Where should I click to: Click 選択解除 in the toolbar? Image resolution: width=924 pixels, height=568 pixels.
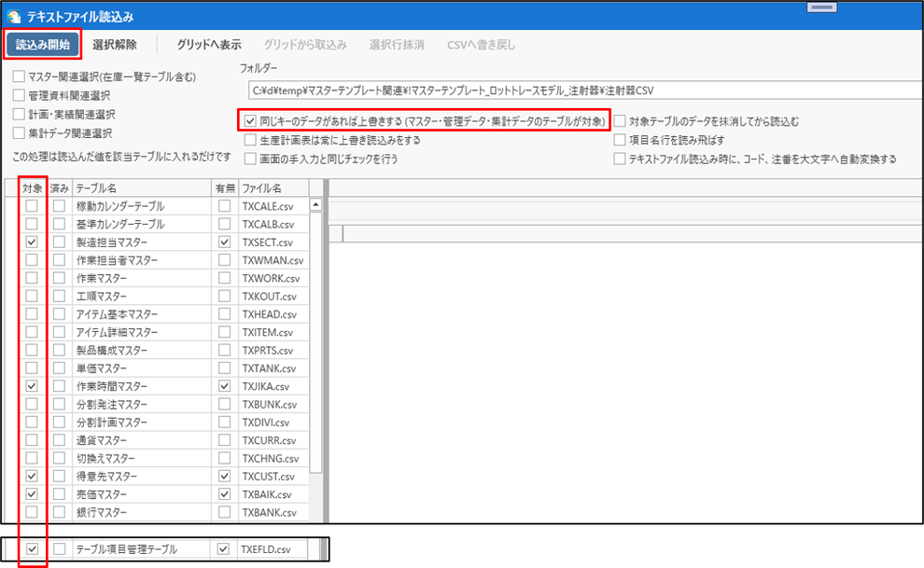coord(114,45)
